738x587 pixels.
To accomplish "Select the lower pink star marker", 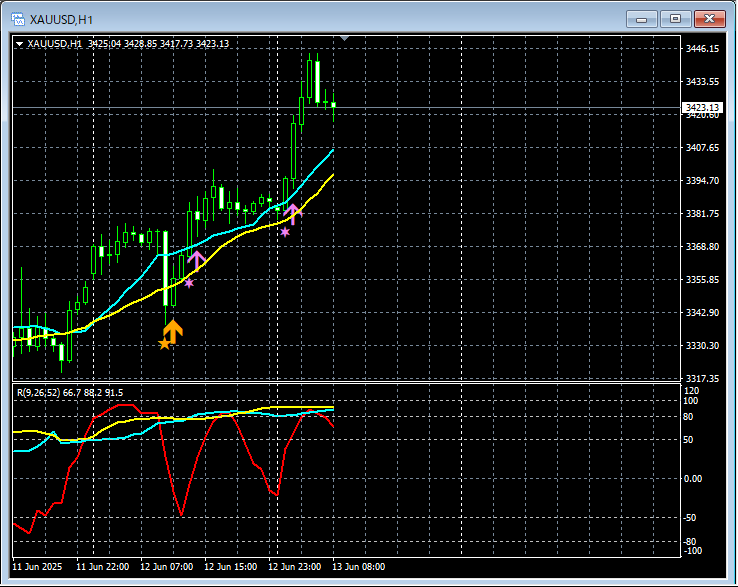I will (x=189, y=283).
